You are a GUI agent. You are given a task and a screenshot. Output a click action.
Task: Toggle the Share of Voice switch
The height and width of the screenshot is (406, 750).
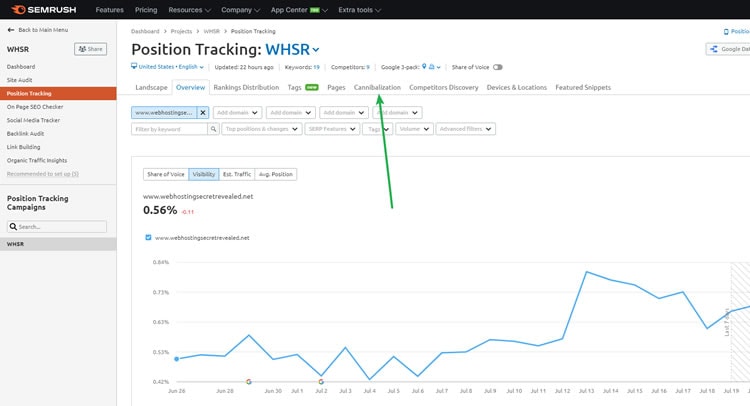pyautogui.click(x=497, y=67)
